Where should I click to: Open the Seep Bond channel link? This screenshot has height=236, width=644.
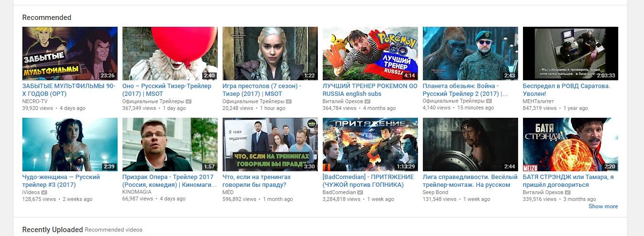tap(435, 192)
